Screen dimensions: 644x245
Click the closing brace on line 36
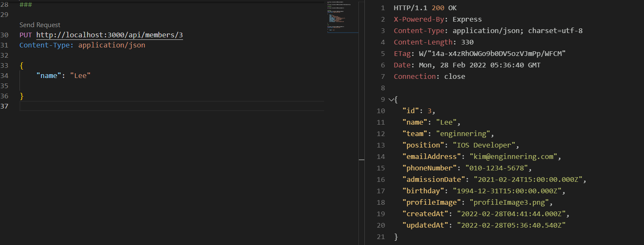pyautogui.click(x=22, y=96)
